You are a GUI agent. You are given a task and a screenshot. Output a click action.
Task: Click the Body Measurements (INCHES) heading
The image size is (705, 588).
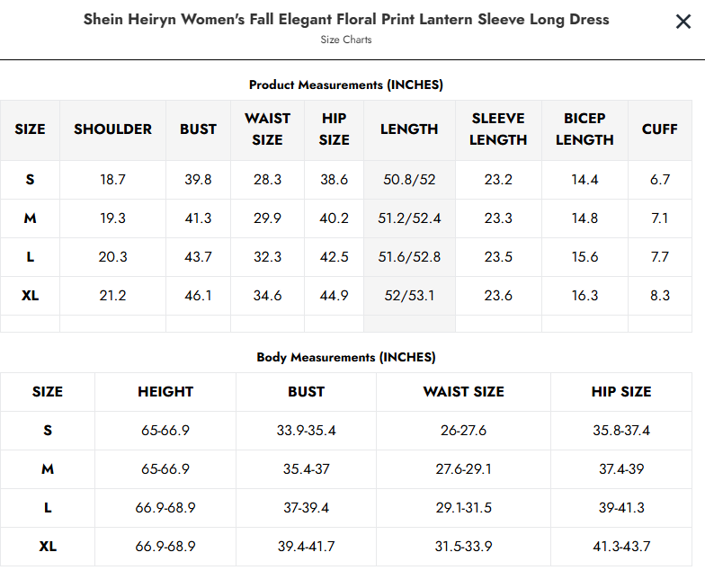point(346,358)
